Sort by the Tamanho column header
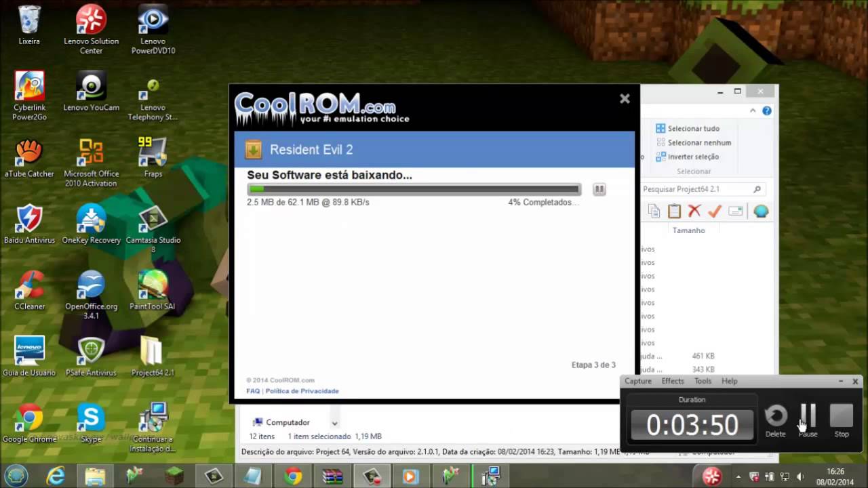Image resolution: width=868 pixels, height=488 pixels. click(688, 230)
